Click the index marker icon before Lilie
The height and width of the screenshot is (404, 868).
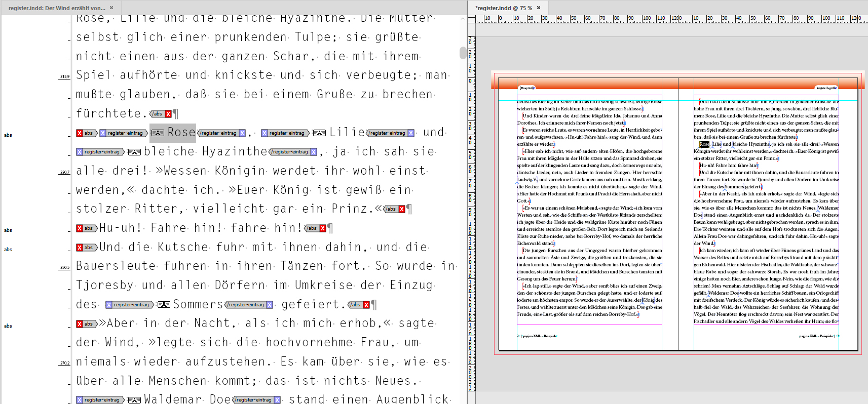coord(319,133)
